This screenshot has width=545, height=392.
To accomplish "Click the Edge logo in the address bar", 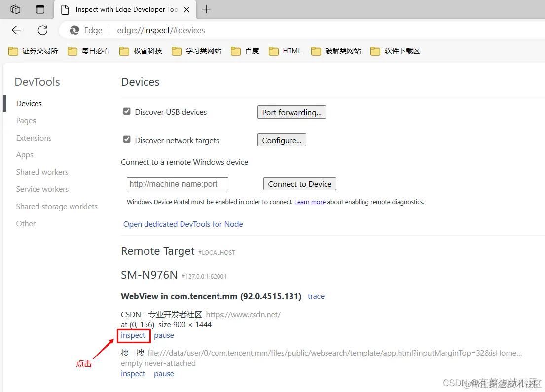I will click(x=74, y=30).
